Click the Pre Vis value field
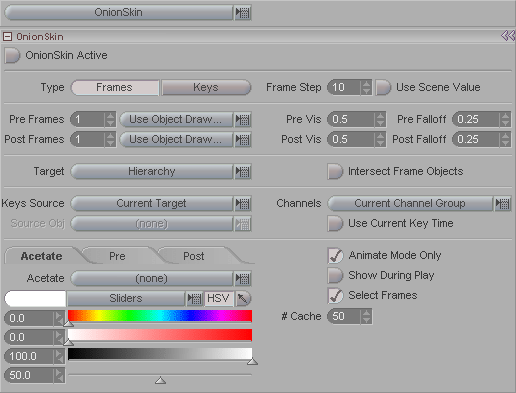 351,119
